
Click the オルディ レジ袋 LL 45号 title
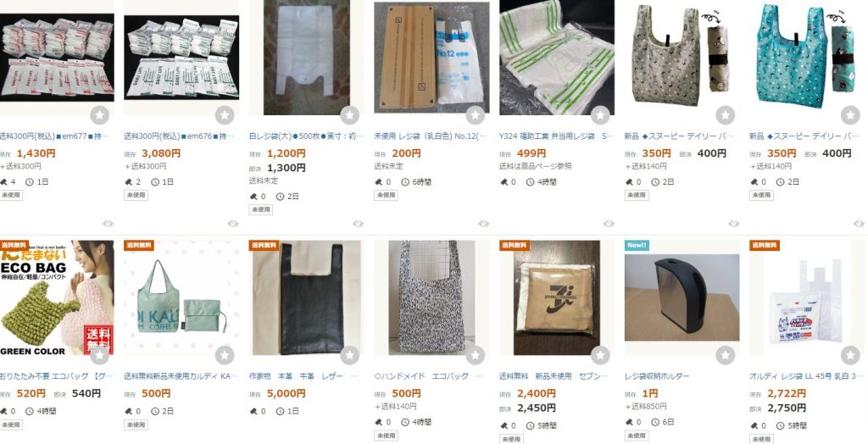[x=807, y=376]
